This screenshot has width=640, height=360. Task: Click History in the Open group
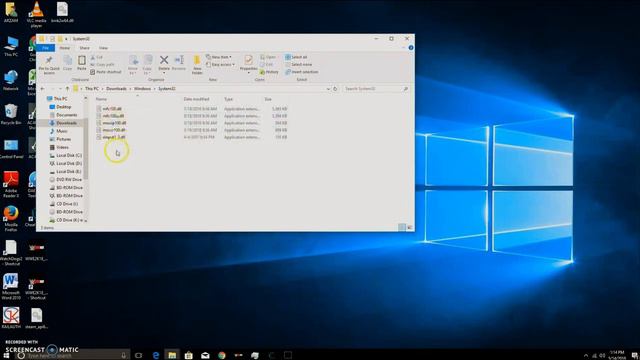click(x=269, y=72)
